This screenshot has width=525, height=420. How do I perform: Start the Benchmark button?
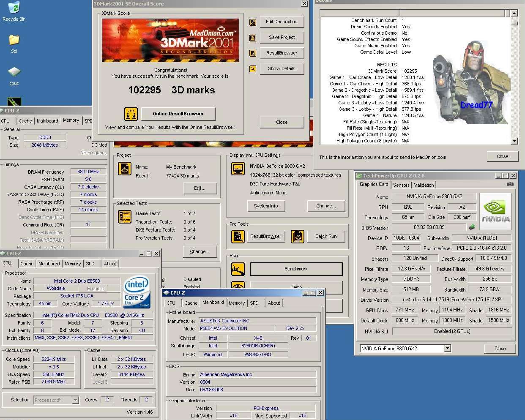pyautogui.click(x=296, y=269)
